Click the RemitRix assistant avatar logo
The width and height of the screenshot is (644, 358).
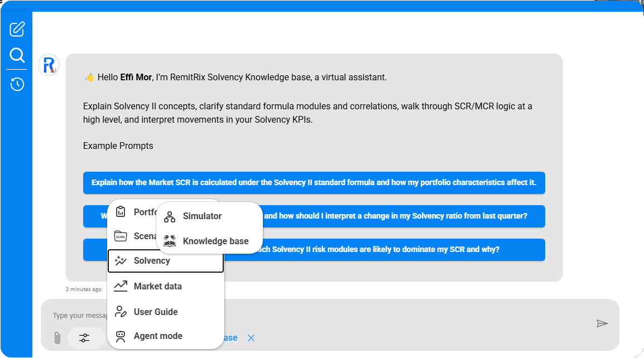[49, 65]
